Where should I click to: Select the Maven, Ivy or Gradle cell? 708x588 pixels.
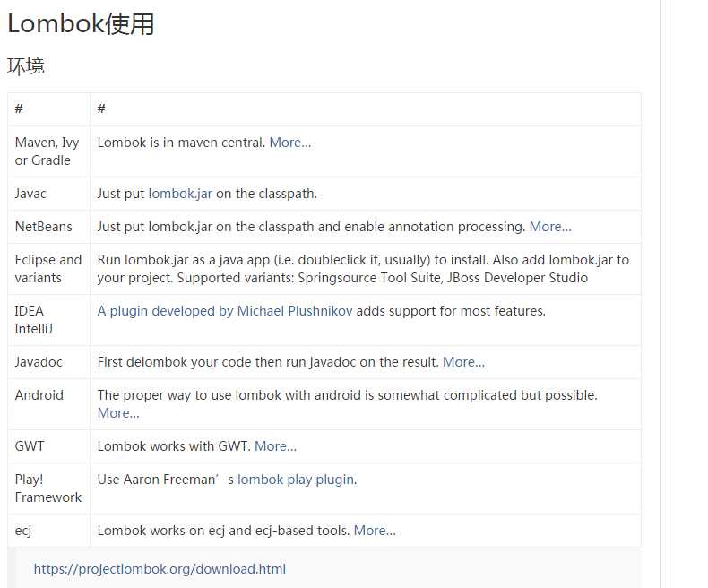pos(48,151)
